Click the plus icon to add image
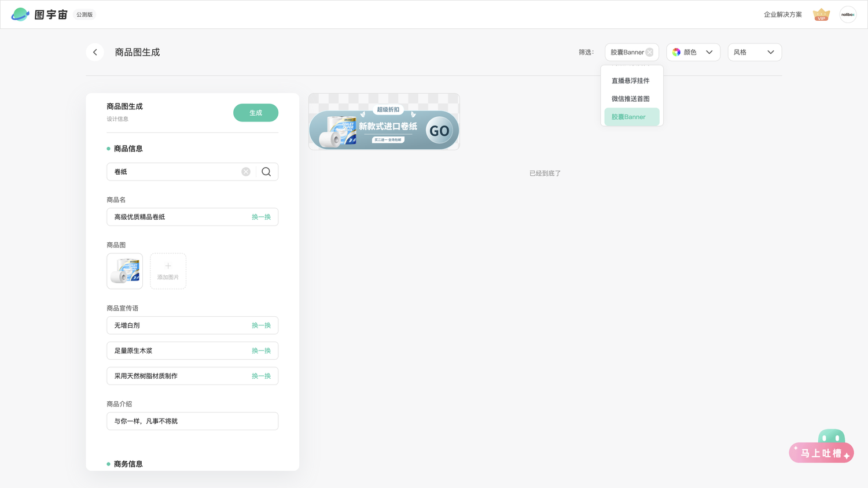The image size is (868, 488). click(x=168, y=266)
